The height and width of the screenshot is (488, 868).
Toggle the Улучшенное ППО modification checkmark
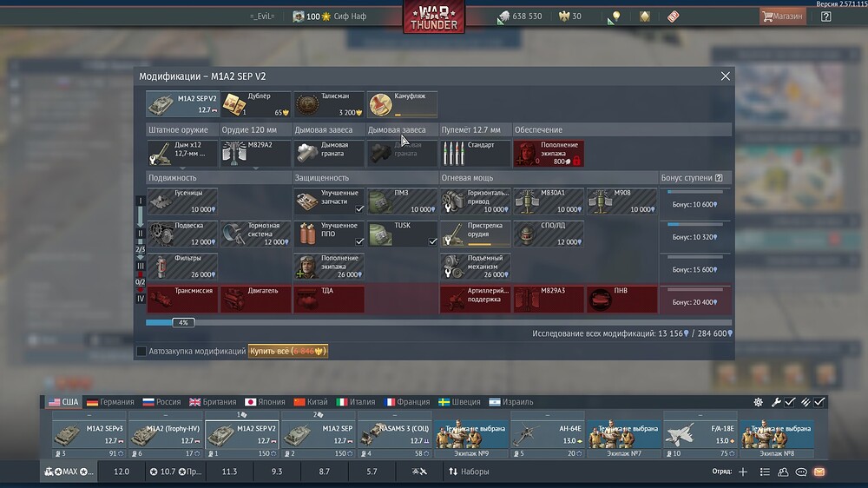pos(359,241)
